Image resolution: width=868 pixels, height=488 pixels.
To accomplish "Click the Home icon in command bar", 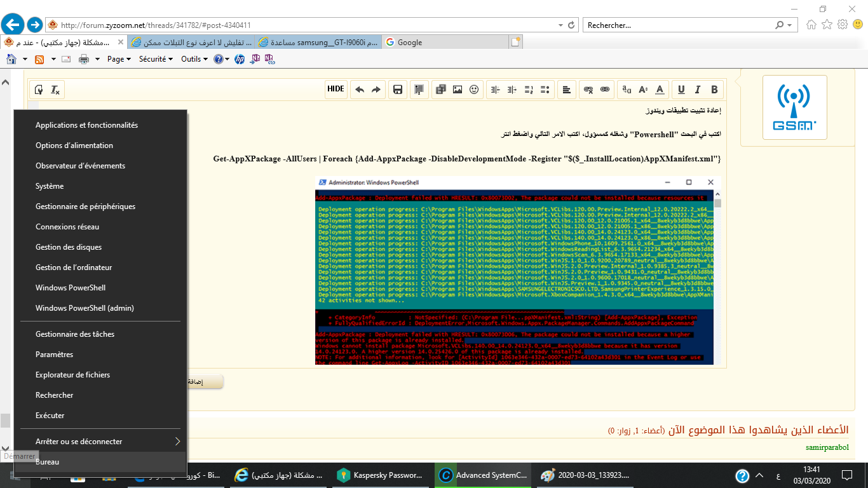I will click(11, 59).
